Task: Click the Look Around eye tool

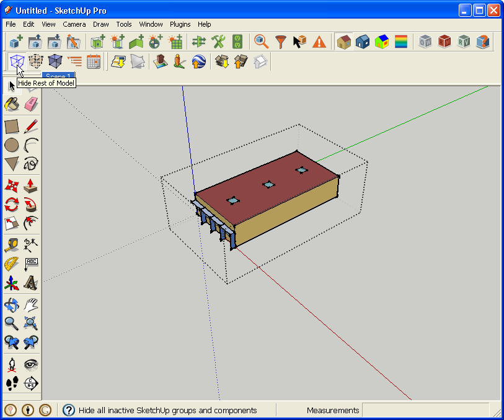Action: click(x=31, y=364)
